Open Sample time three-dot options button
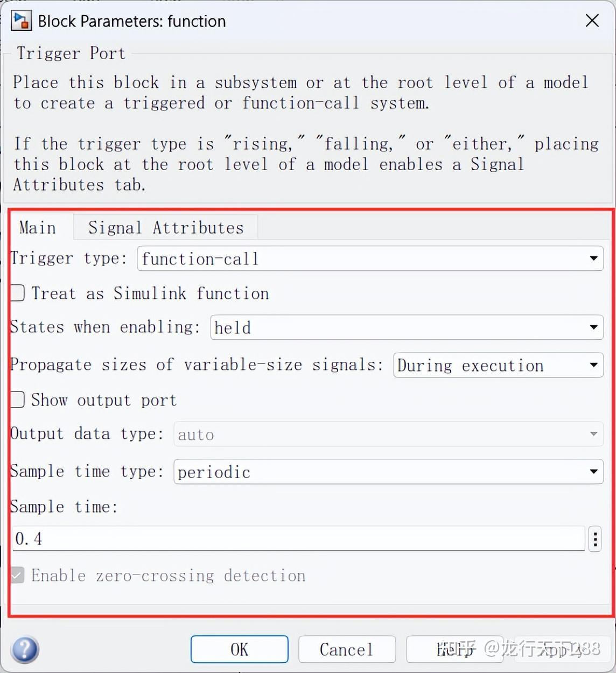Image resolution: width=616 pixels, height=673 pixels. tap(595, 538)
